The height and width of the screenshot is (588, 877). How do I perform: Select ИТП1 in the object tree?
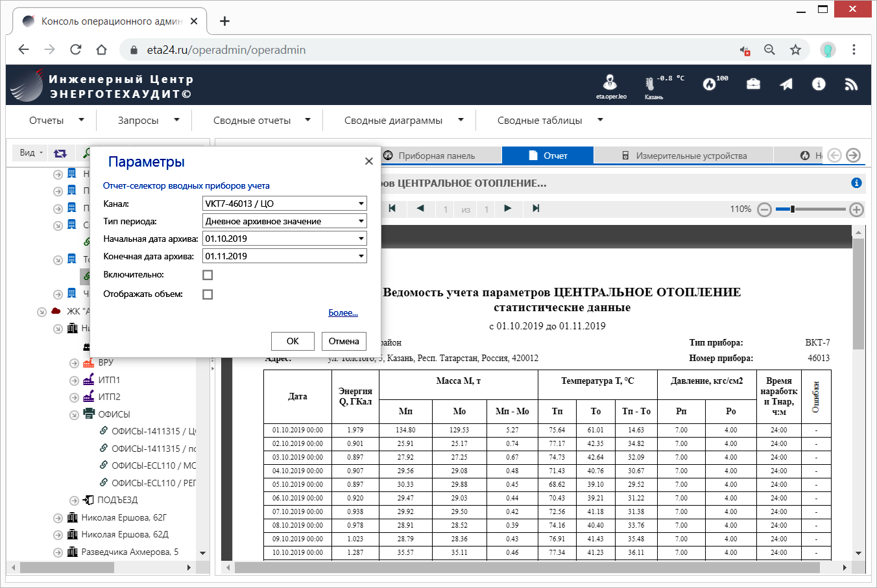(109, 380)
